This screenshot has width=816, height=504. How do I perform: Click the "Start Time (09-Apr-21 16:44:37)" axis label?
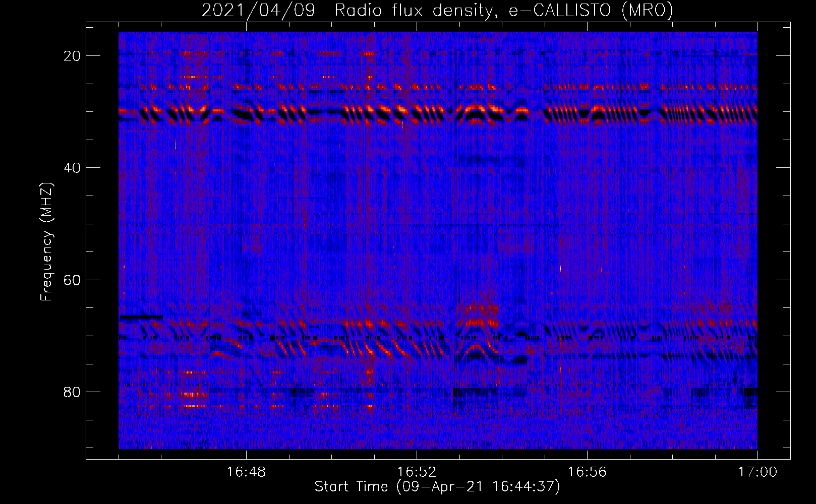[x=437, y=487]
